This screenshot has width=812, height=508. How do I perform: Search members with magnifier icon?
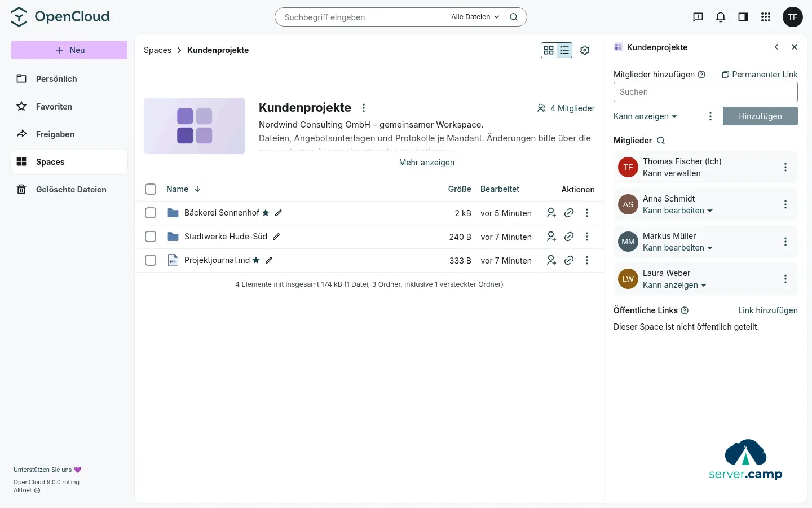[661, 141]
